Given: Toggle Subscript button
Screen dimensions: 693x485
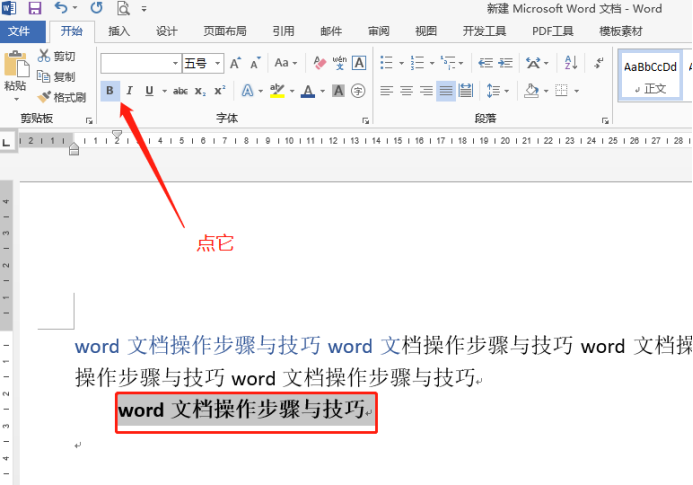Looking at the screenshot, I should 200,92.
